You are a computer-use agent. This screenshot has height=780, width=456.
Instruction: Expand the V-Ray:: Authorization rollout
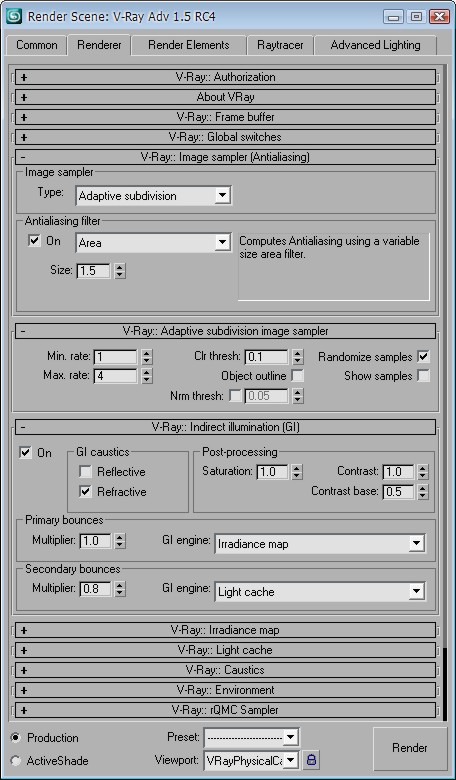click(225, 77)
